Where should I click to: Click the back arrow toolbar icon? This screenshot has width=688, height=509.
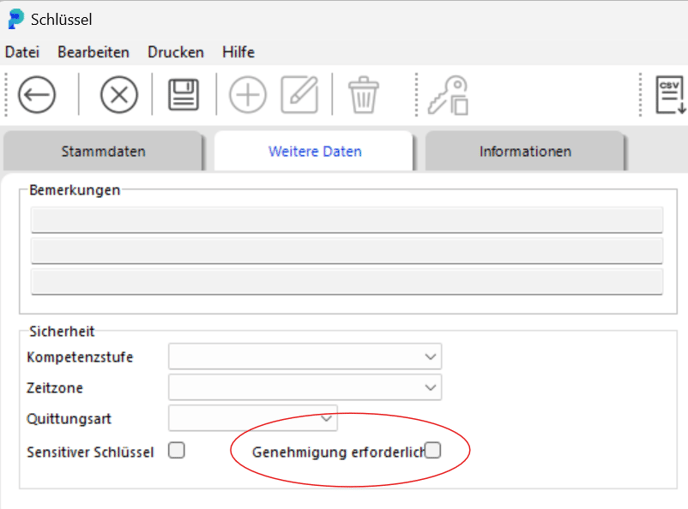pyautogui.click(x=37, y=95)
